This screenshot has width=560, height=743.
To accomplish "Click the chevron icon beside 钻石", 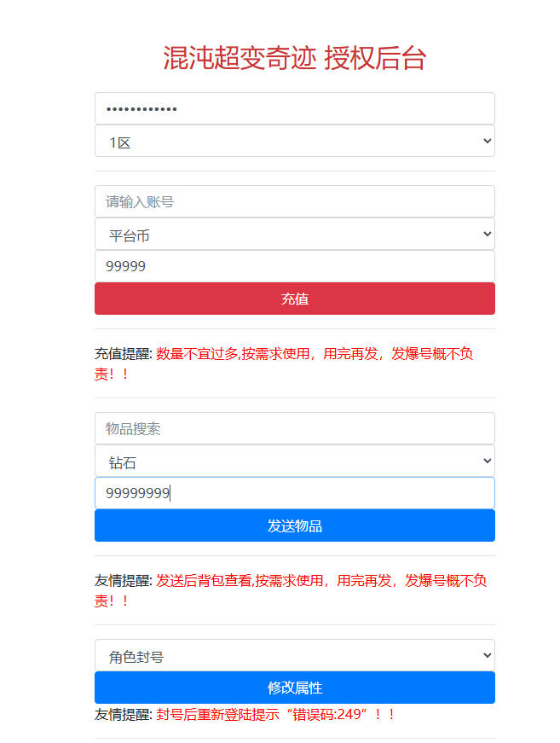I will (486, 461).
